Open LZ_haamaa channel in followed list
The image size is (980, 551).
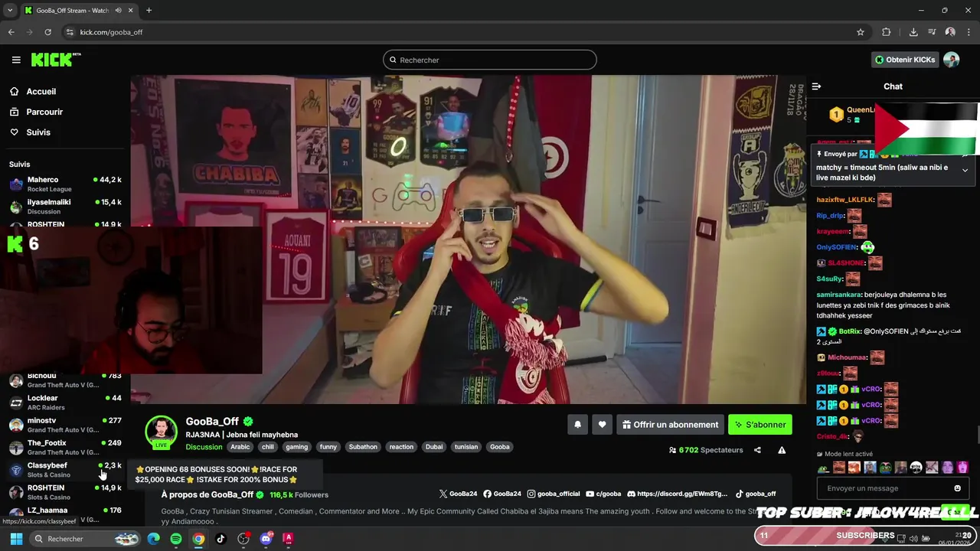pos(65,514)
